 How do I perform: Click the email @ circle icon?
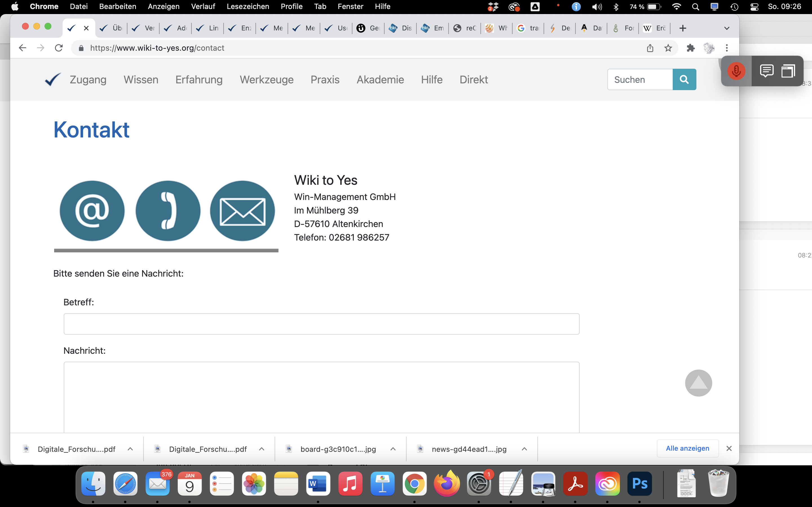coord(92,211)
